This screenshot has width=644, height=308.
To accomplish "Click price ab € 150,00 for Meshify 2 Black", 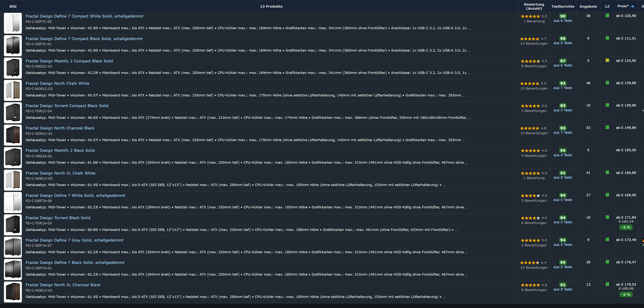I will click(626, 150).
